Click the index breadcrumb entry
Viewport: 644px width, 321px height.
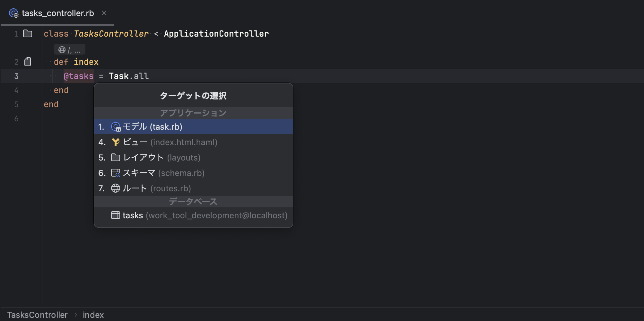pyautogui.click(x=93, y=315)
